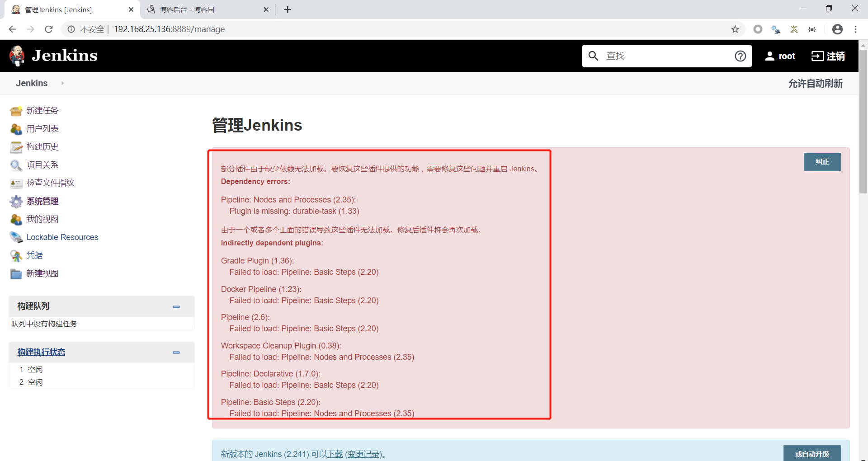Focus the 查找 search field
Image resolution: width=868 pixels, height=461 pixels.
click(x=667, y=56)
